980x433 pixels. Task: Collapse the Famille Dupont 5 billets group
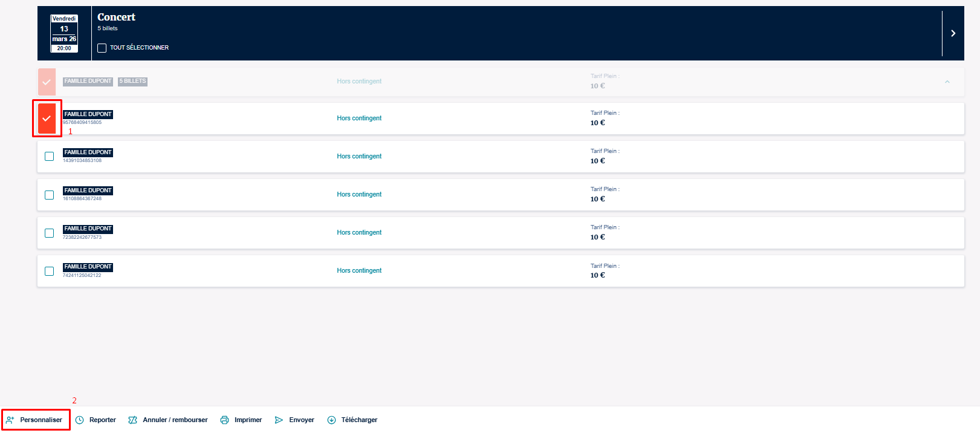tap(947, 82)
